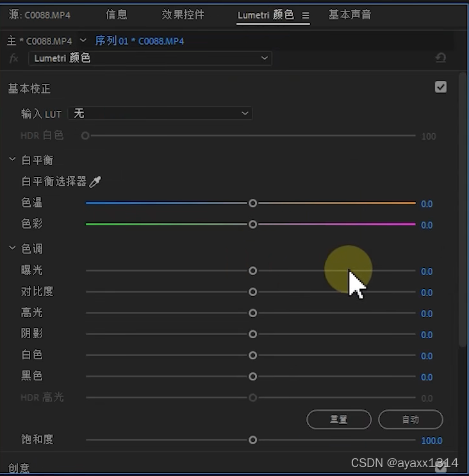Click the 黑色 slider handle

pos(252,377)
